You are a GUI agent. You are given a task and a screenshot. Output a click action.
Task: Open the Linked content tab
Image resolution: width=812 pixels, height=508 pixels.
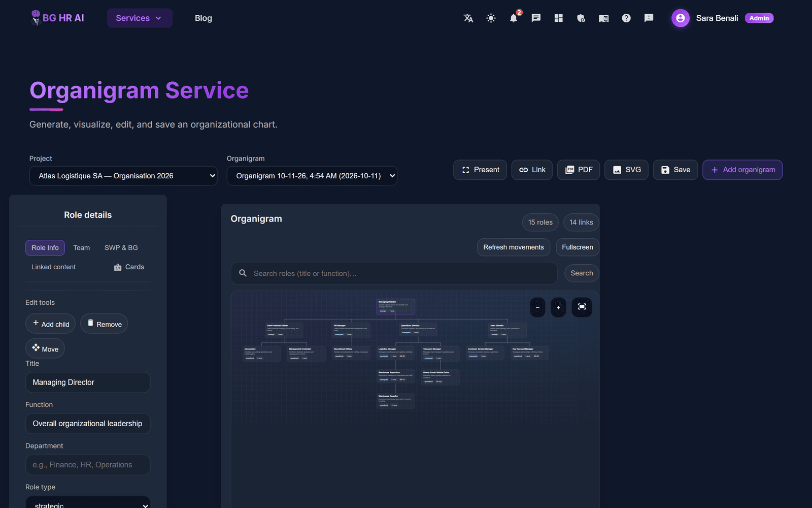pyautogui.click(x=54, y=267)
